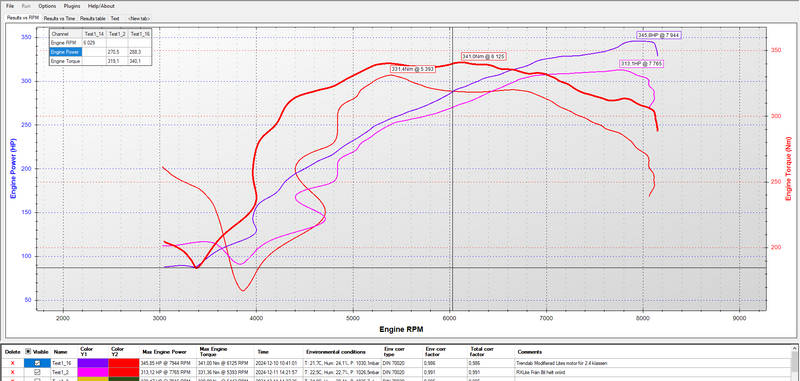Image resolution: width=800 pixels, height=381 pixels.
Task: Uncheck visibility for the Test1_2 run
Action: 37,372
